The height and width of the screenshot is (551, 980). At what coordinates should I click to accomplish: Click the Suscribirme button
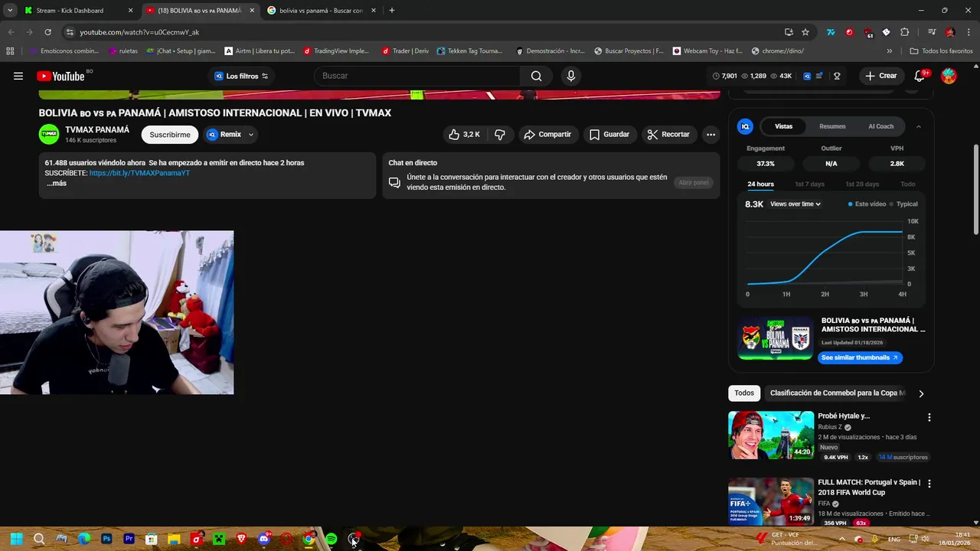(x=170, y=135)
